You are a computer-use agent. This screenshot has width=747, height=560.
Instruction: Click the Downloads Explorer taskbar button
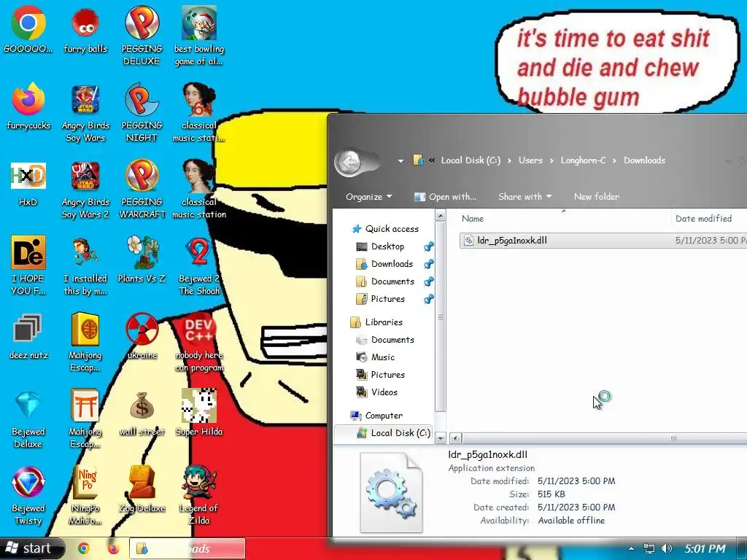(187, 548)
